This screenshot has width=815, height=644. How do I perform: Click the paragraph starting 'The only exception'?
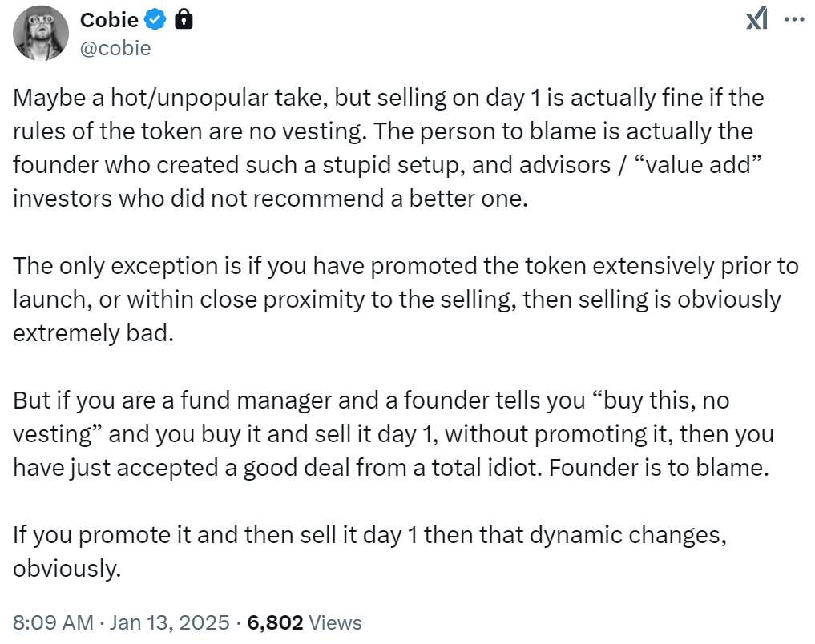405,299
